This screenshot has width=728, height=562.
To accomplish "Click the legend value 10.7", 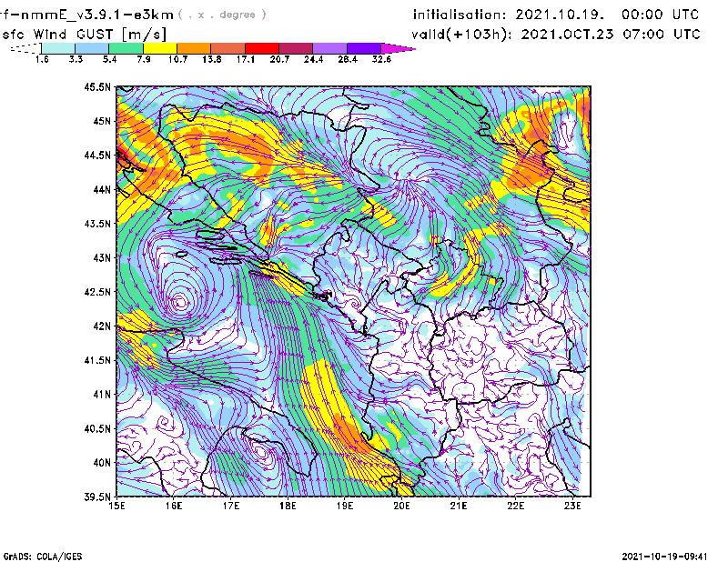I will click(x=177, y=59).
